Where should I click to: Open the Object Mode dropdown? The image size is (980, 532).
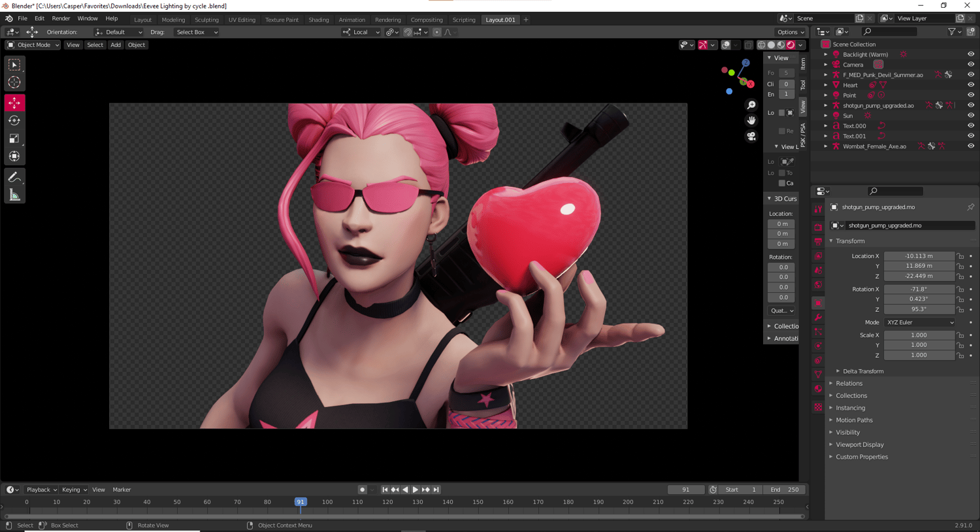point(33,45)
